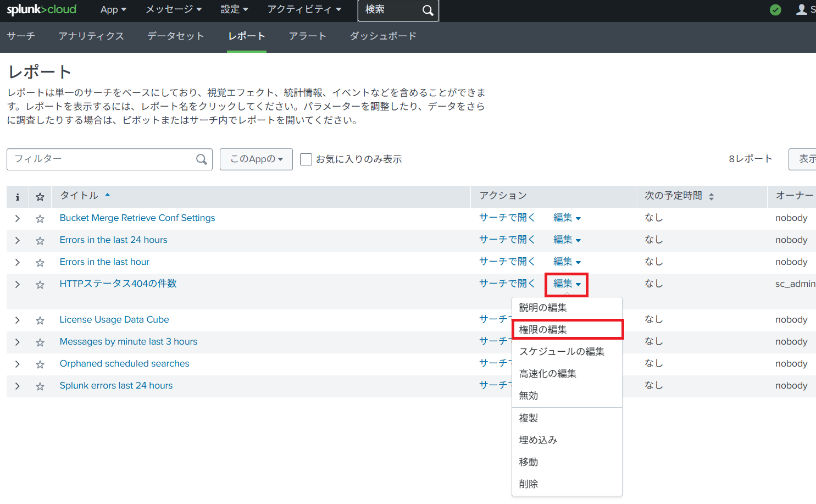Select 権限の編集 from the edit menu

click(567, 329)
